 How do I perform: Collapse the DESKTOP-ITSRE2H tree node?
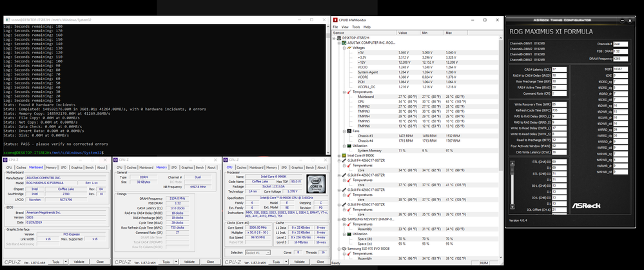(335, 38)
